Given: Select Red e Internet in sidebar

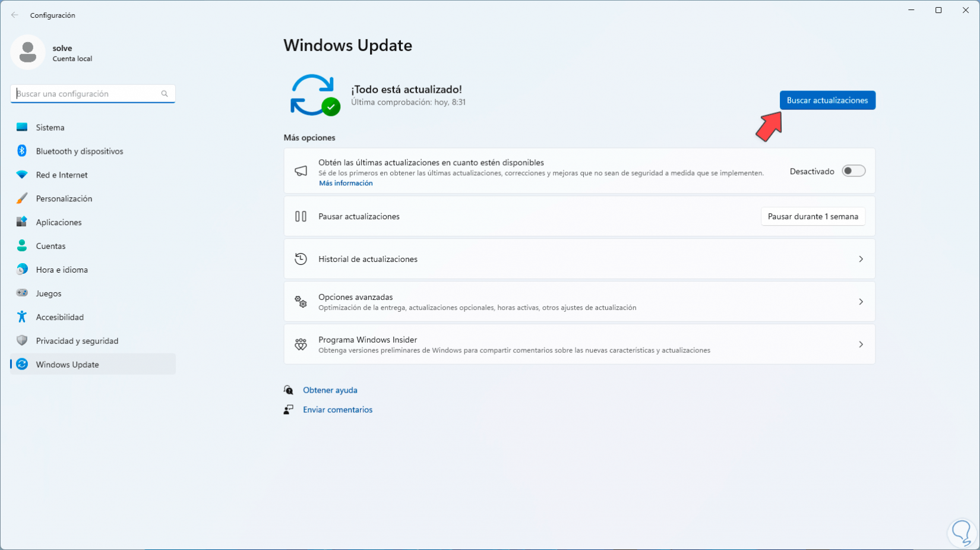Looking at the screenshot, I should point(93,175).
